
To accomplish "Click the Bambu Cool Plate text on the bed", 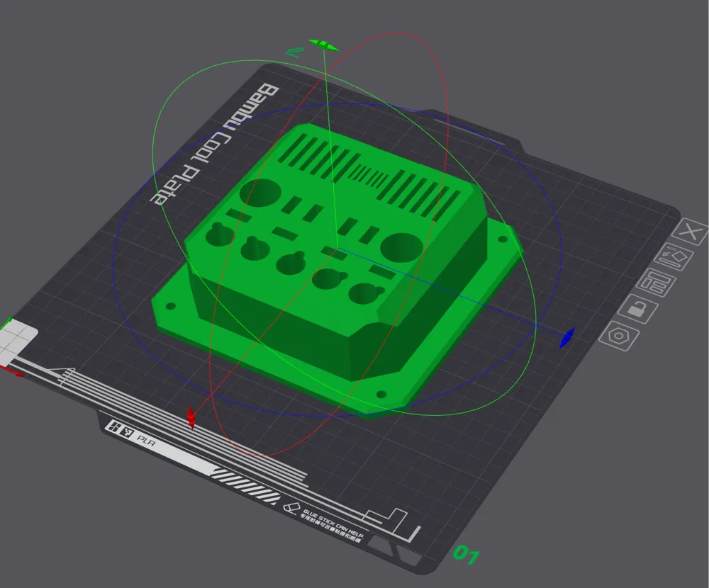I will click(x=215, y=145).
